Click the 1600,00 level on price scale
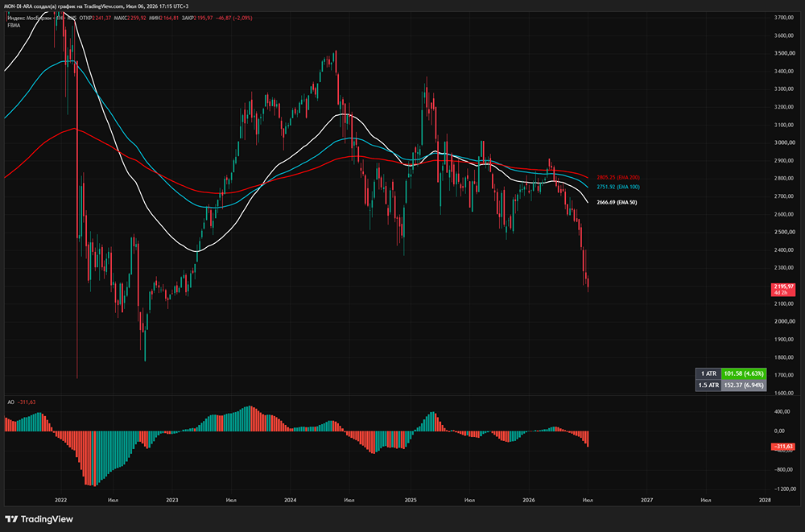 pos(784,393)
